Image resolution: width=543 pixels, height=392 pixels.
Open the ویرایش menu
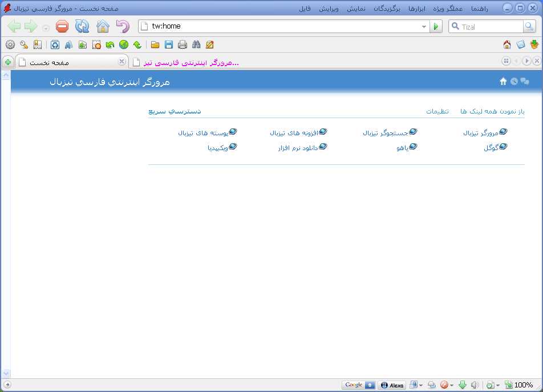click(329, 9)
